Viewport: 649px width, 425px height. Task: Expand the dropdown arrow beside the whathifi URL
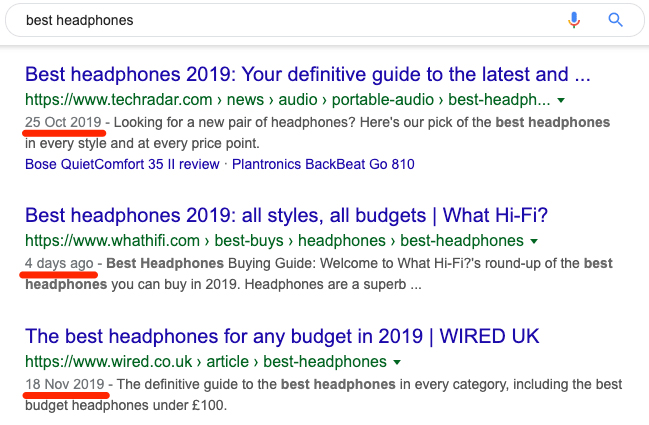pyautogui.click(x=534, y=241)
